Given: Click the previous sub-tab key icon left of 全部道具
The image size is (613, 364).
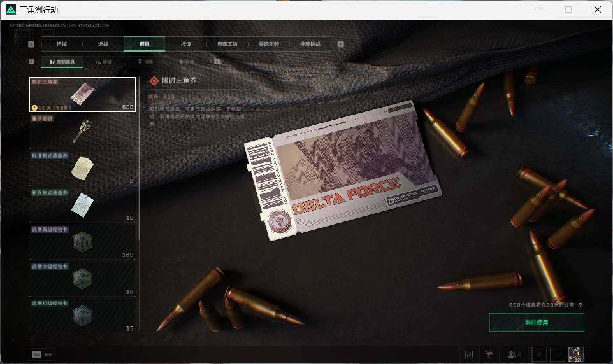Looking at the screenshot, I should pyautogui.click(x=31, y=62).
